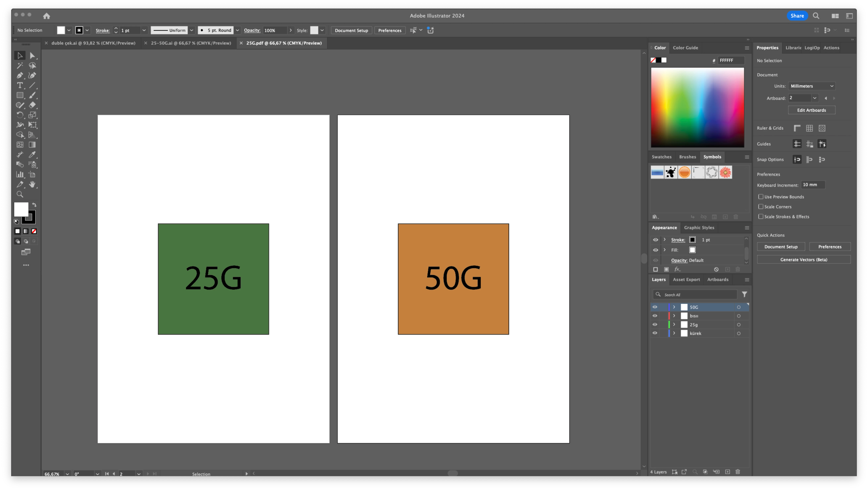
Task: Switch to the Swatches tab
Action: click(x=661, y=157)
